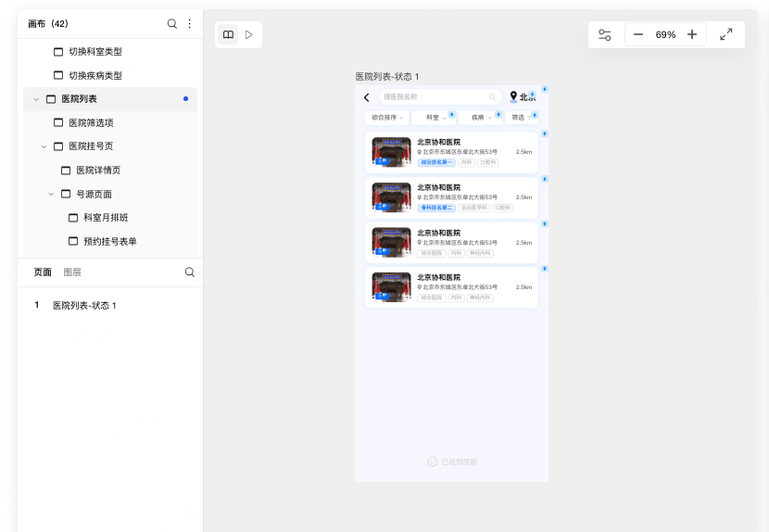Screen dimensions: 769x532
Task: Click the blue dot on 医院列表 row
Action: [x=186, y=98]
